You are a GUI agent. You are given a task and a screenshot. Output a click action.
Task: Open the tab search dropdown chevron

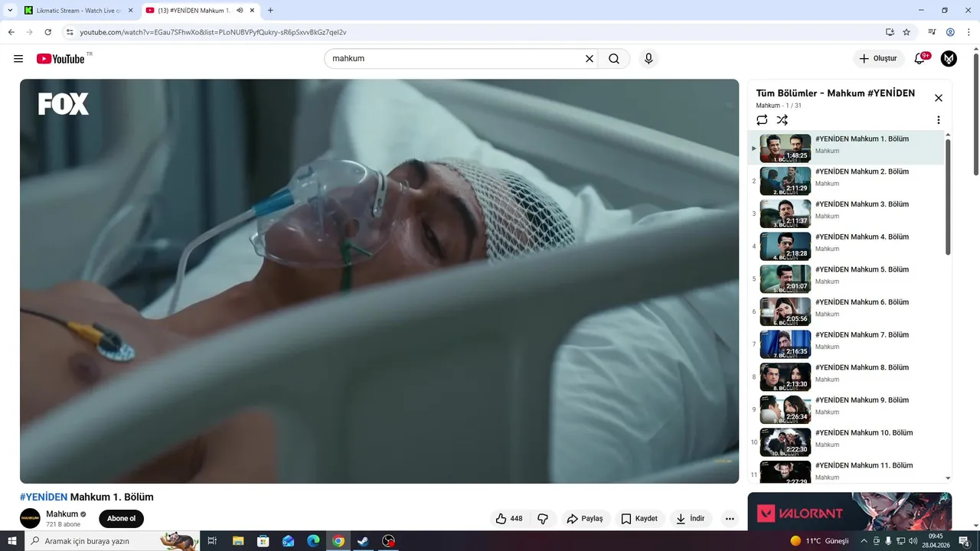9,11
